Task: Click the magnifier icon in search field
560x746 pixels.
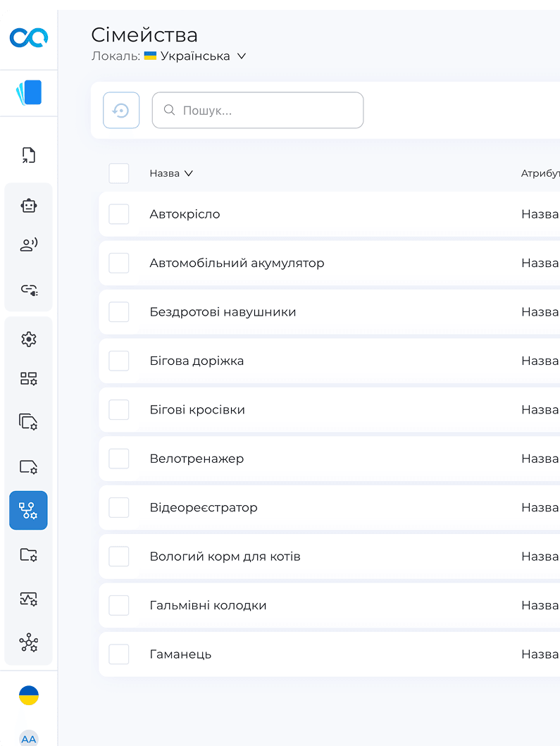Action: [169, 110]
